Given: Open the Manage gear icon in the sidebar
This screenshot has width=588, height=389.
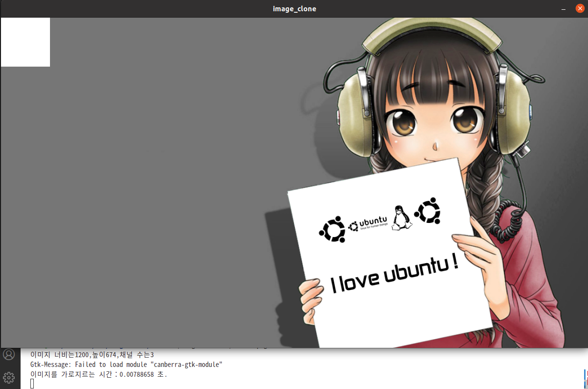Looking at the screenshot, I should point(9,377).
